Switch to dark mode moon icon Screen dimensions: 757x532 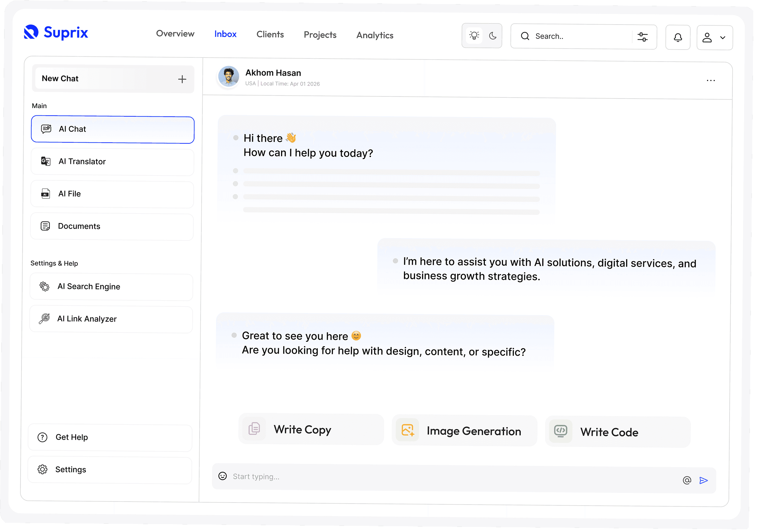(x=493, y=36)
